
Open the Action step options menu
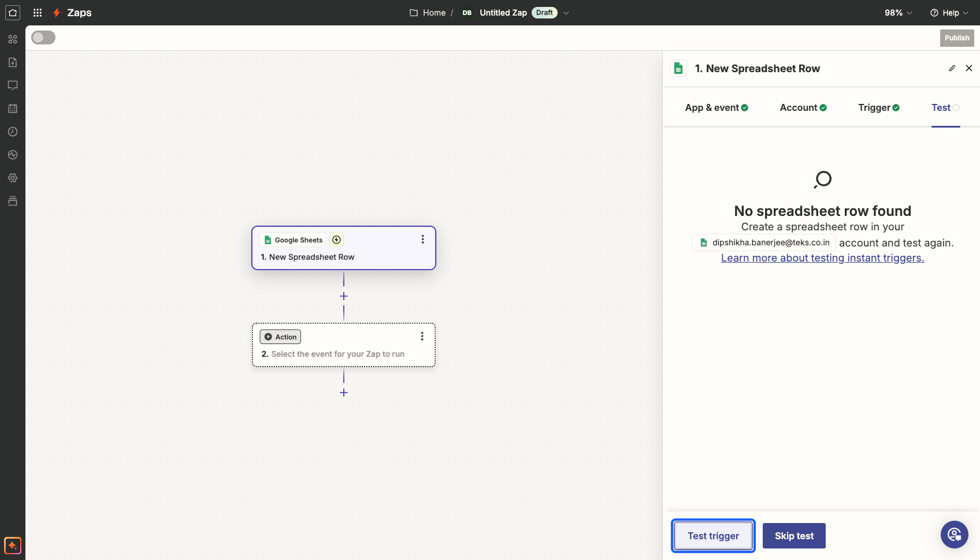pos(422,336)
